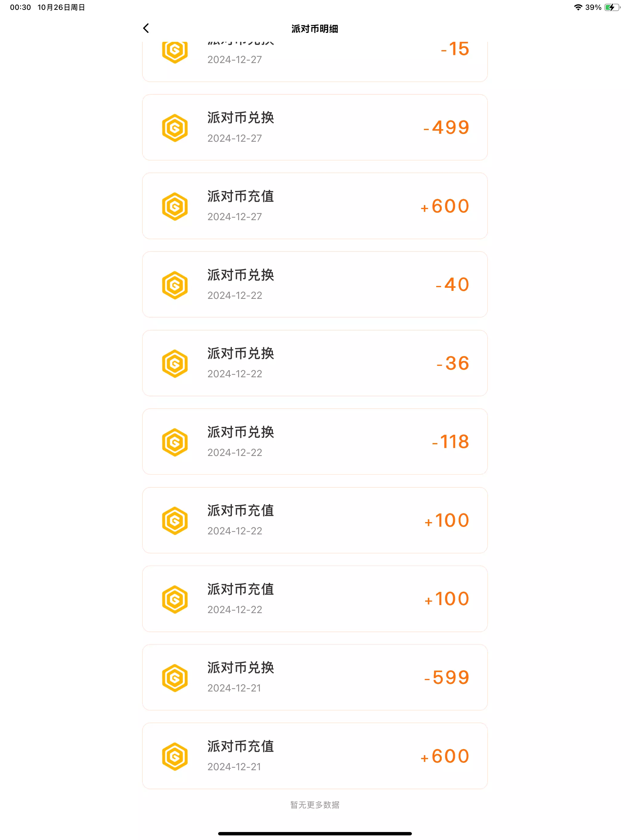
Task: Tap the 派对币兑换 label of the -118 entry
Action: click(x=241, y=432)
